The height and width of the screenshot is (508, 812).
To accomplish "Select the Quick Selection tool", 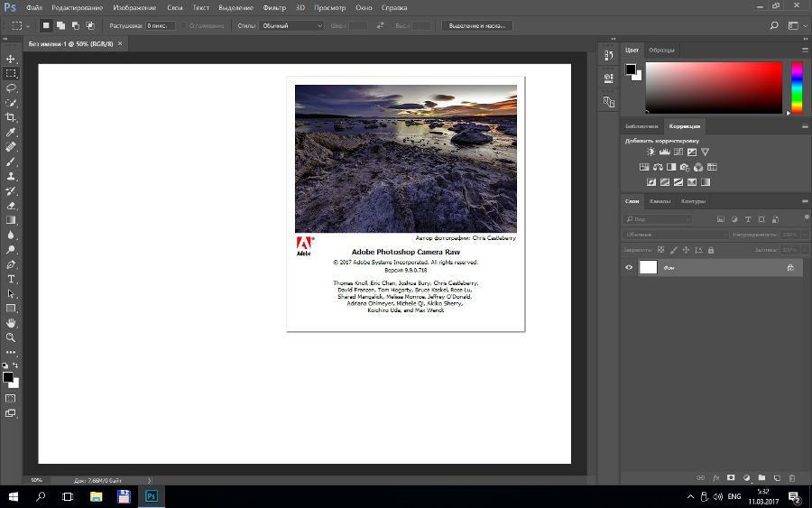I will [10, 103].
